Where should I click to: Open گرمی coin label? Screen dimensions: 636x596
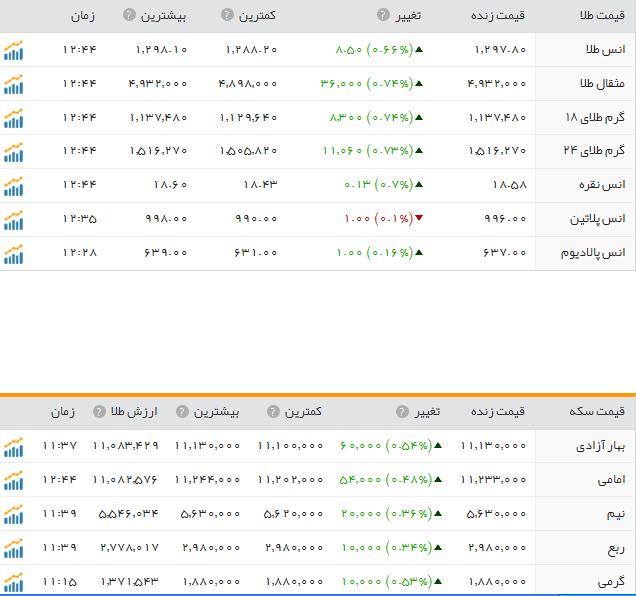[611, 582]
